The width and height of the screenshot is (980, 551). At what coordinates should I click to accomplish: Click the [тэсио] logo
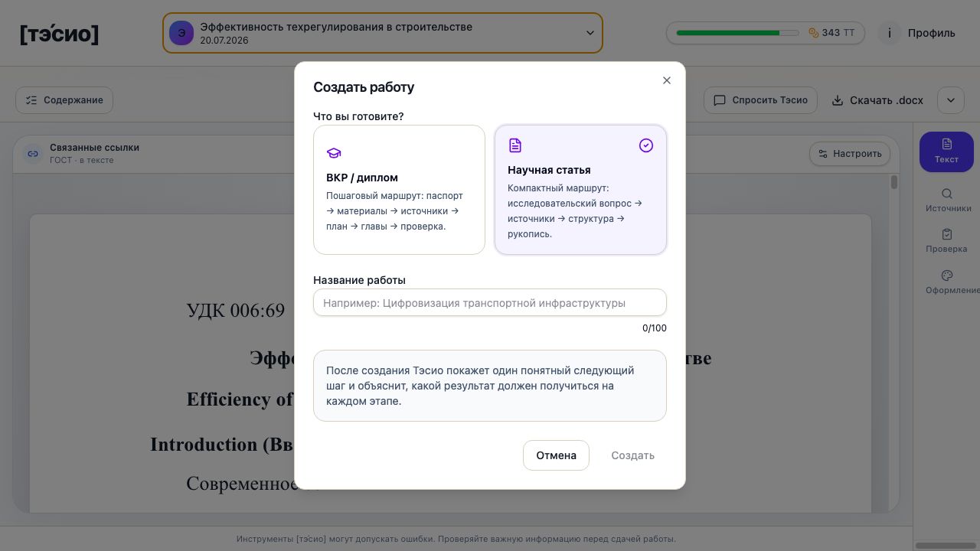(59, 34)
